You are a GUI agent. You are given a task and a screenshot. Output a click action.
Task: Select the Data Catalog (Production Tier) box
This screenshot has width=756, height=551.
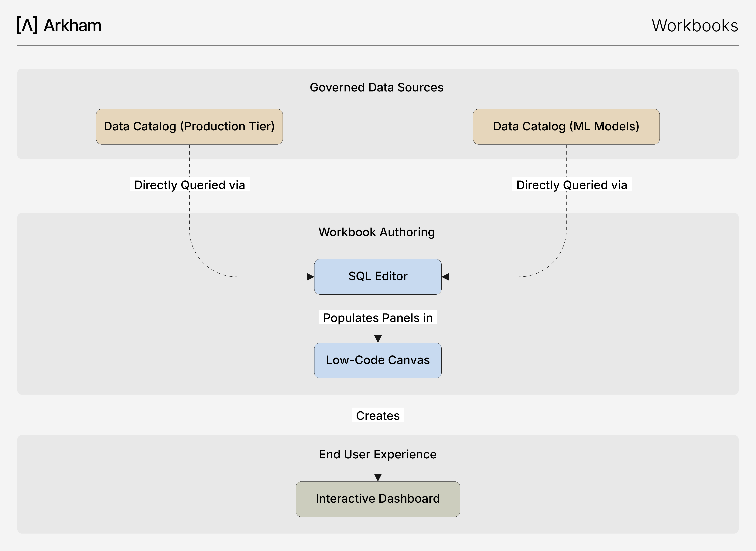[x=189, y=127]
